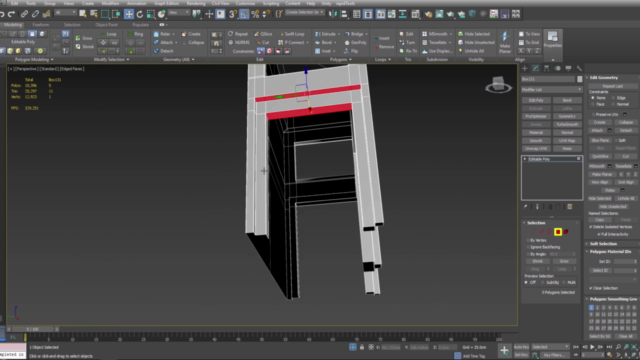Toggle the Percent Snap icon
This screenshot has width=640, height=360.
coord(255,14)
